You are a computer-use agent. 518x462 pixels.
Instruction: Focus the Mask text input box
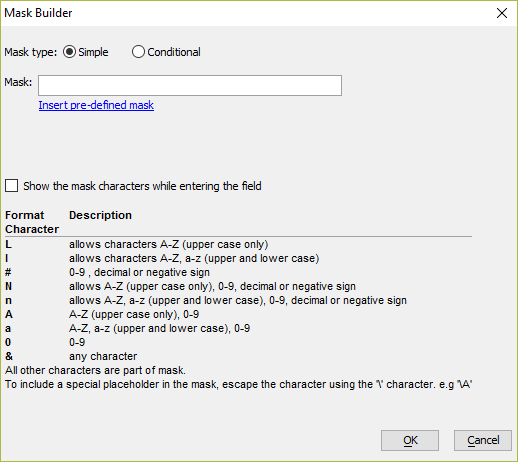[190, 85]
